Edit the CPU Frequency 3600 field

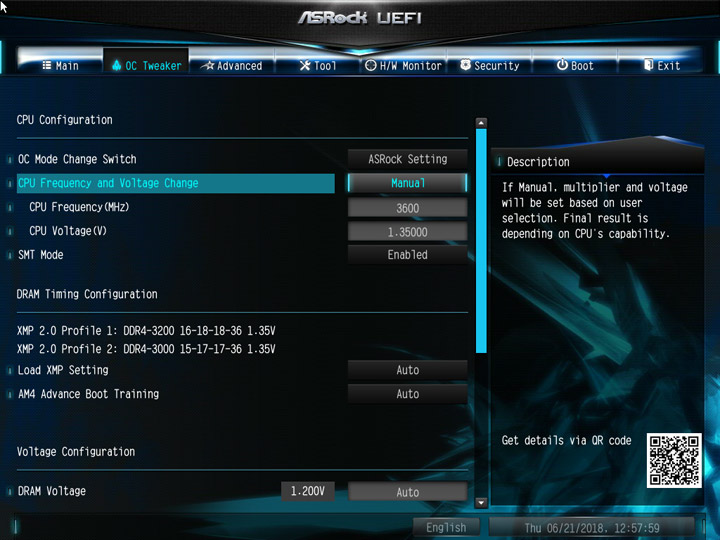407,208
